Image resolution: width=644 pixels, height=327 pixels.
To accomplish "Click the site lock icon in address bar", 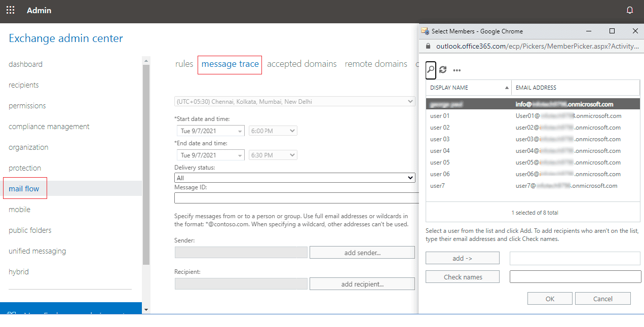I will [428, 46].
